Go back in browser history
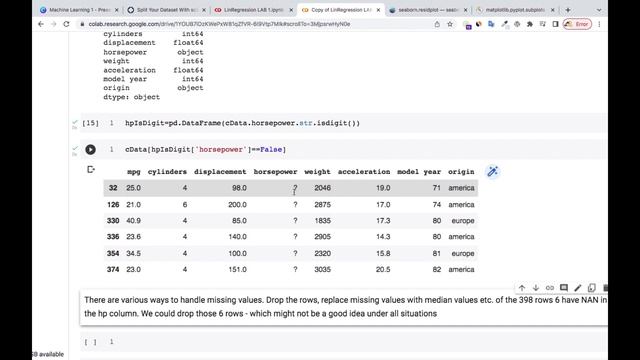Screen dimensions: 640x360 click(41, 24)
